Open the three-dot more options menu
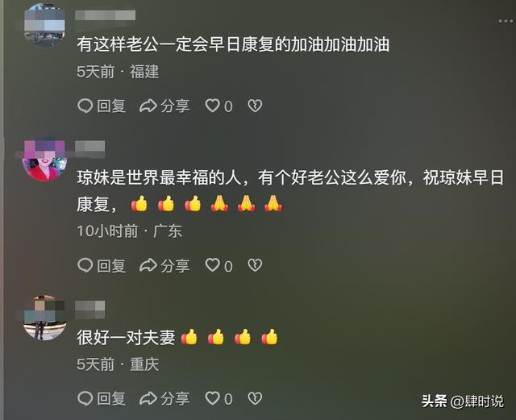Screen dimensions: 516x420 pos(506,22)
